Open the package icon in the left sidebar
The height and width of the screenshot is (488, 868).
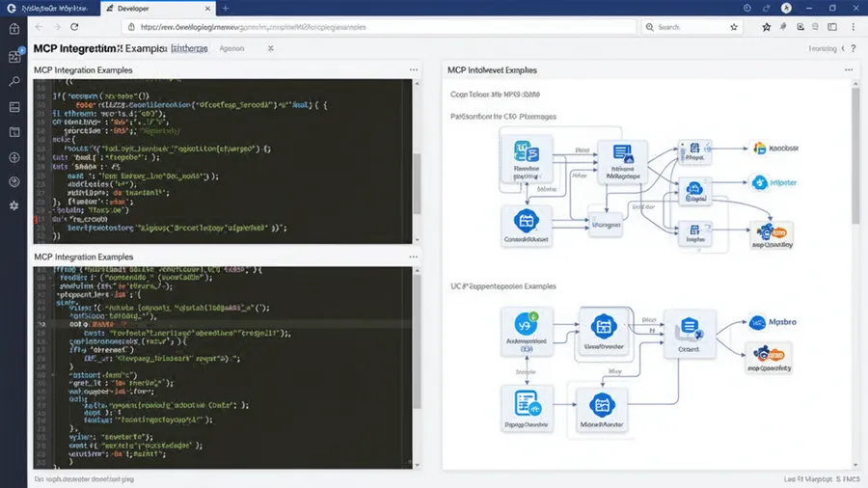click(14, 29)
